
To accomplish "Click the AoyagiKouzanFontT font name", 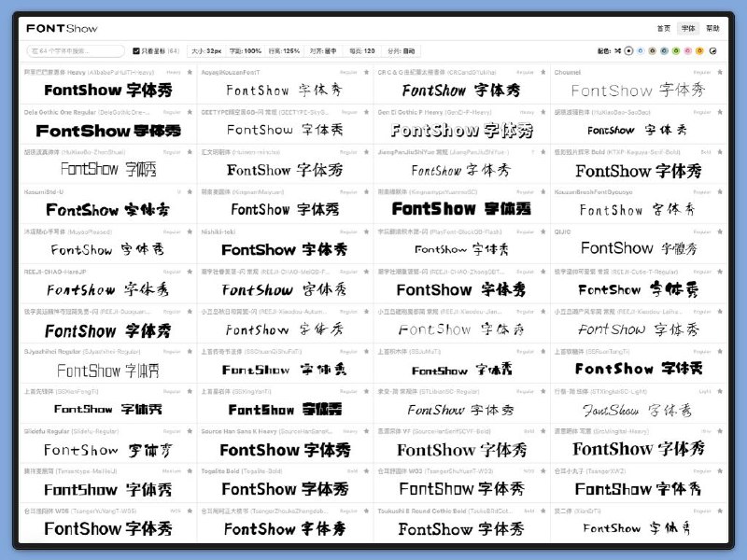I will [231, 73].
